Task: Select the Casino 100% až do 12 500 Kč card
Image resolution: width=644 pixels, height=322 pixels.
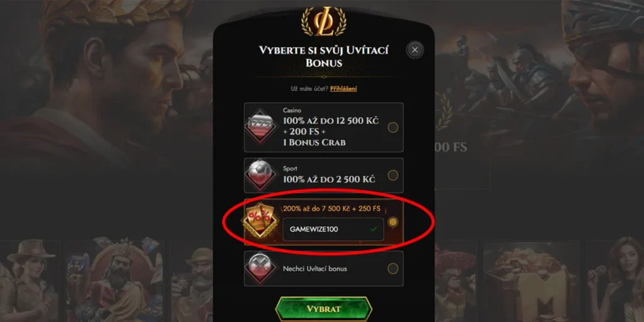Action: pos(324,127)
